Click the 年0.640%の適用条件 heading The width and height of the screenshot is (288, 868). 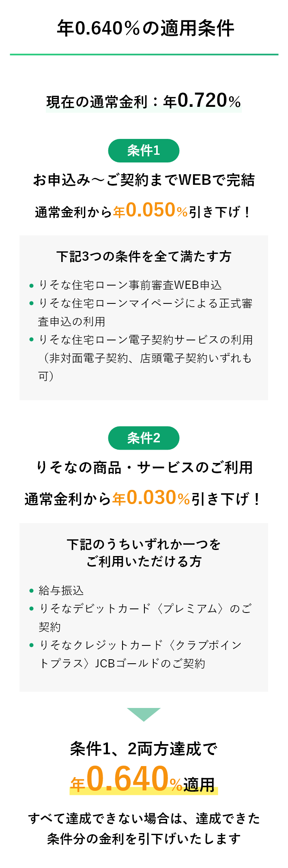[145, 28]
